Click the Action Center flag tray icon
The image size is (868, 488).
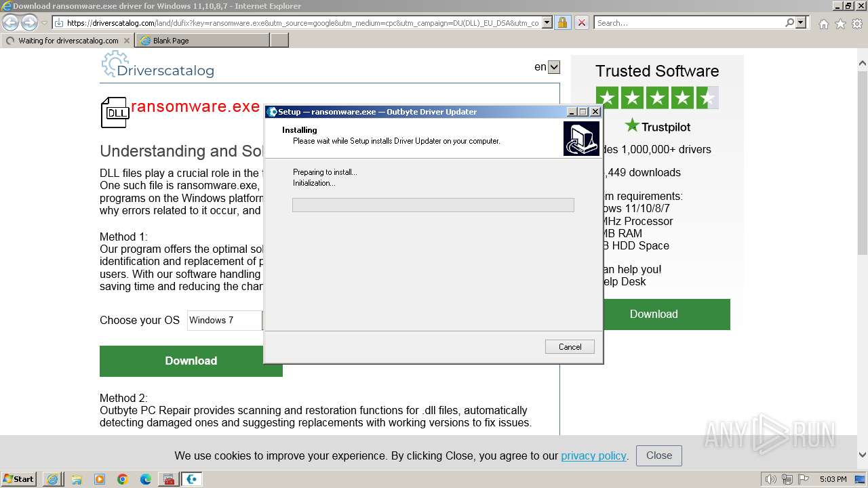coord(803,479)
